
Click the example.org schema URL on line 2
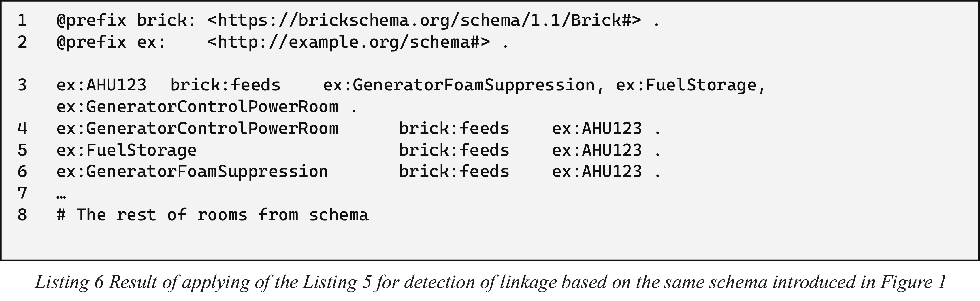pos(348,42)
